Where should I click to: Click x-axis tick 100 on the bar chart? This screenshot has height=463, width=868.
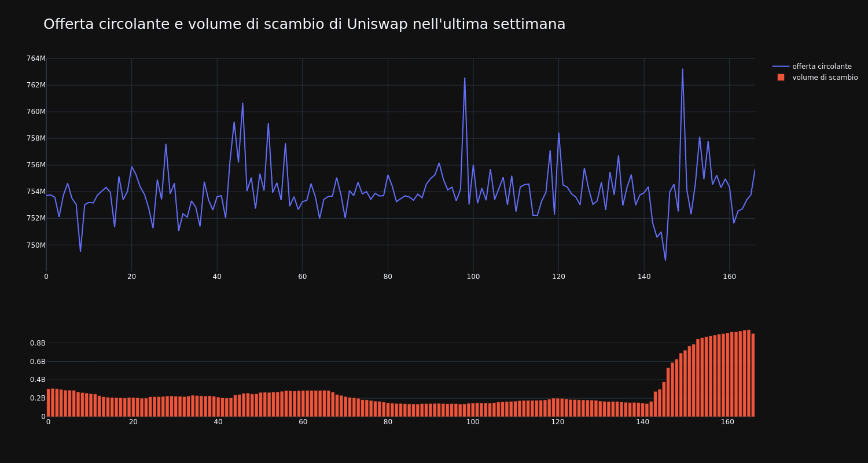click(473, 422)
